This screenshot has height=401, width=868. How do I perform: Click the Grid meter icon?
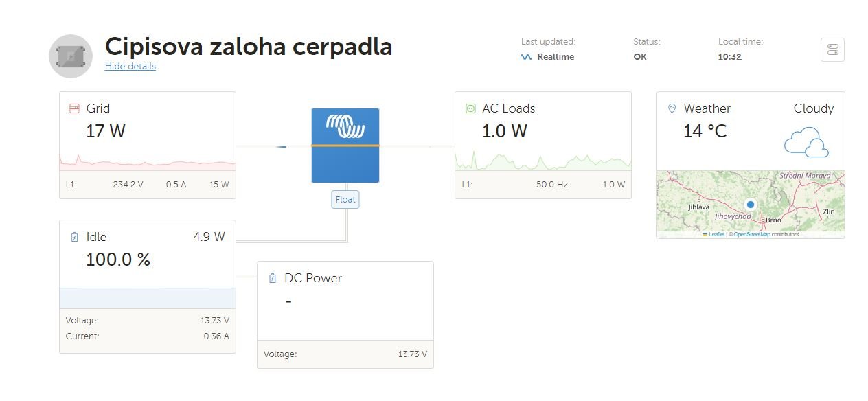click(74, 108)
